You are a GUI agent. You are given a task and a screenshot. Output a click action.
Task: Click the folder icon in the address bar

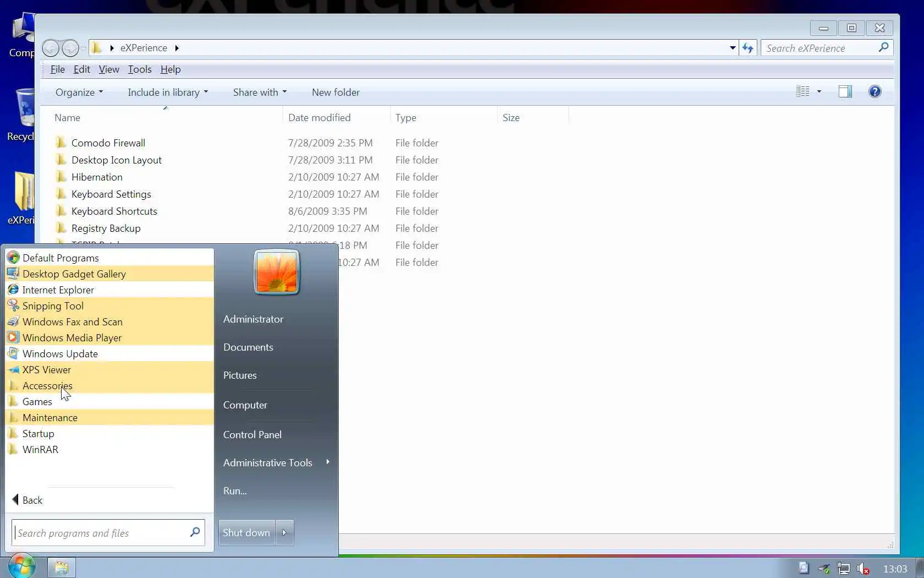coord(96,48)
